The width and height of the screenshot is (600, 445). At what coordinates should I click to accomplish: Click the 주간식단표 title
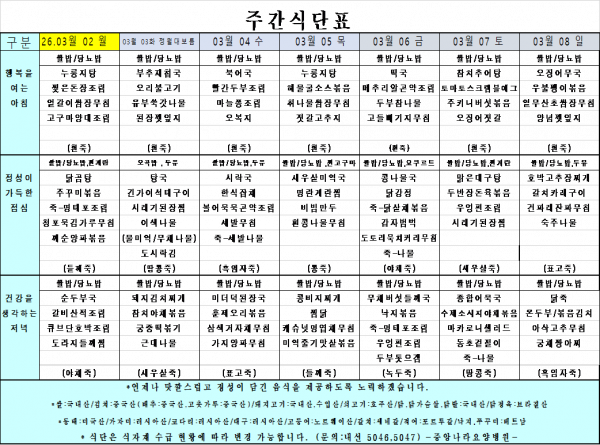point(298,21)
